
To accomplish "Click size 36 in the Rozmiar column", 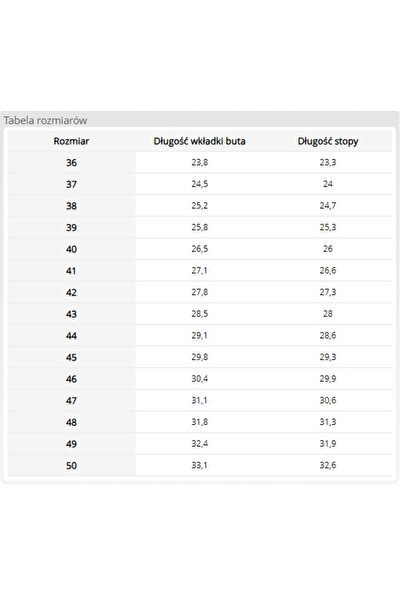I will 71,163.
